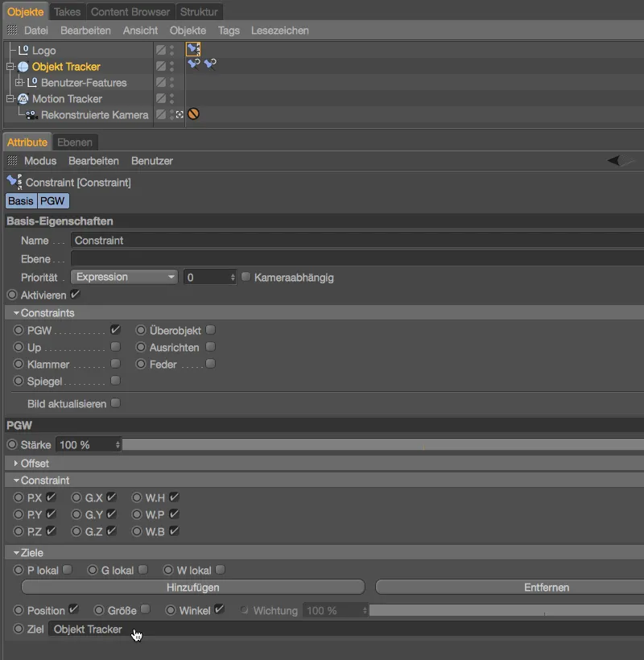Image resolution: width=644 pixels, height=660 pixels.
Task: Uncheck the Aktivieren checkbox
Action: tap(75, 295)
